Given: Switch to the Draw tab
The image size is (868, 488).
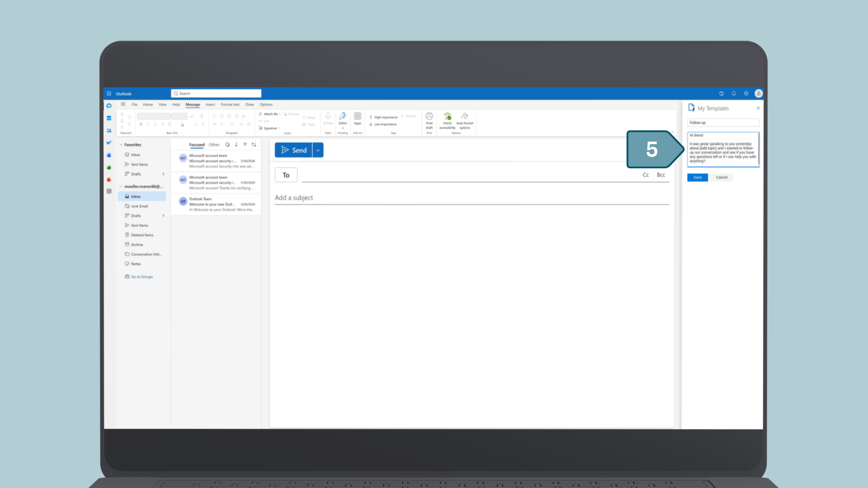Looking at the screenshot, I should [x=249, y=105].
